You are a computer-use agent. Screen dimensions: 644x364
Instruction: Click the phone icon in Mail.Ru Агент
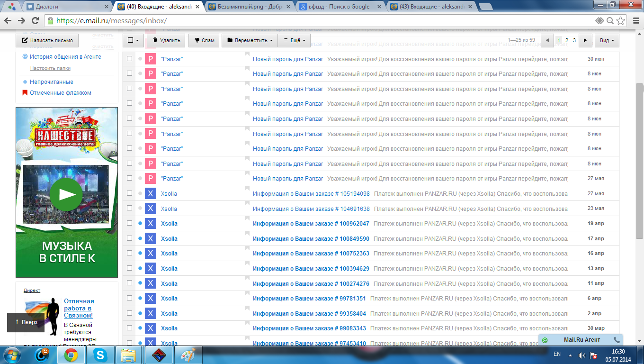(617, 340)
